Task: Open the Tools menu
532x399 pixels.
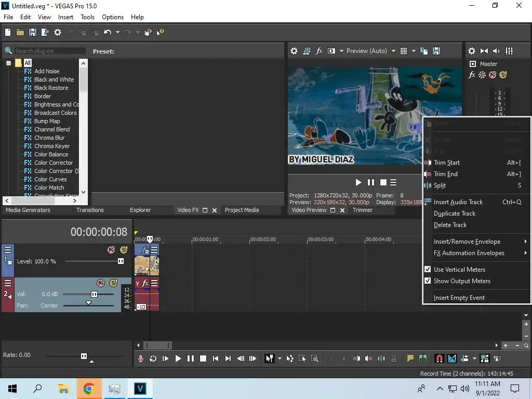Action: pyautogui.click(x=87, y=17)
